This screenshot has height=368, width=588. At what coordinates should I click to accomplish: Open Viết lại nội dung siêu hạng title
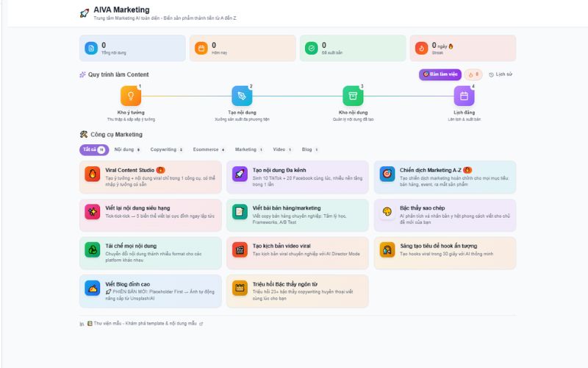(x=137, y=208)
